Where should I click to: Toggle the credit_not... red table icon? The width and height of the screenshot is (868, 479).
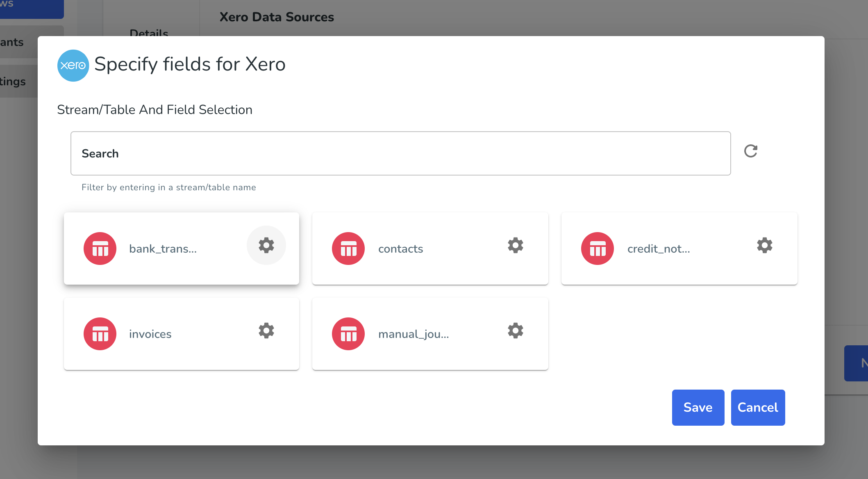tap(598, 249)
